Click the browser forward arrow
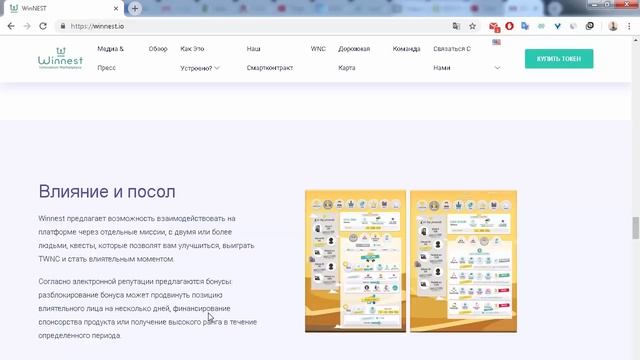 pyautogui.click(x=27, y=26)
